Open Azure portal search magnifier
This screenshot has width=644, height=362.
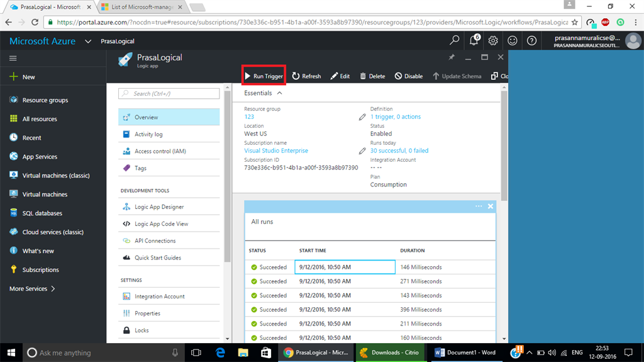tap(454, 40)
